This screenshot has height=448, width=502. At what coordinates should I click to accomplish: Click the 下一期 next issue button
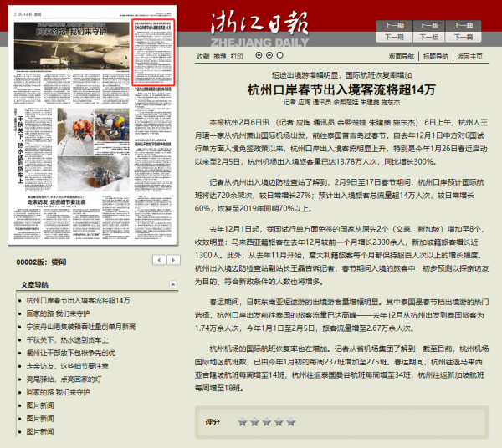tap(394, 37)
